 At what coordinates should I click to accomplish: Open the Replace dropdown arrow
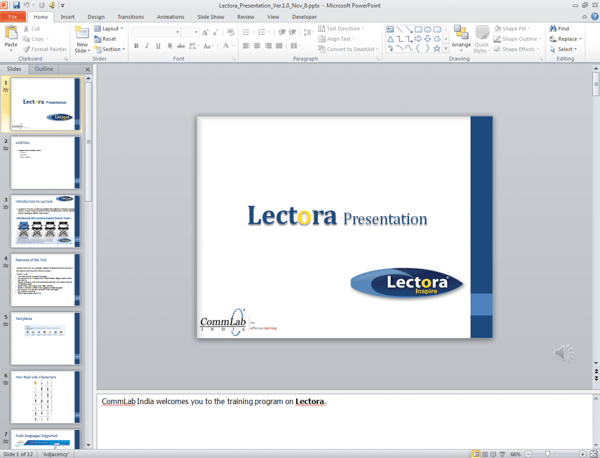pos(580,39)
